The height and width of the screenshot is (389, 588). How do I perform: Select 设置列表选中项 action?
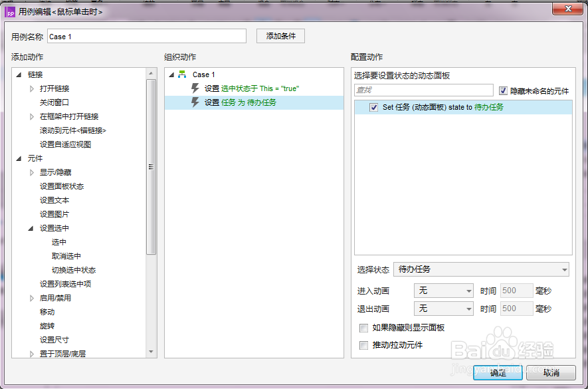click(66, 284)
